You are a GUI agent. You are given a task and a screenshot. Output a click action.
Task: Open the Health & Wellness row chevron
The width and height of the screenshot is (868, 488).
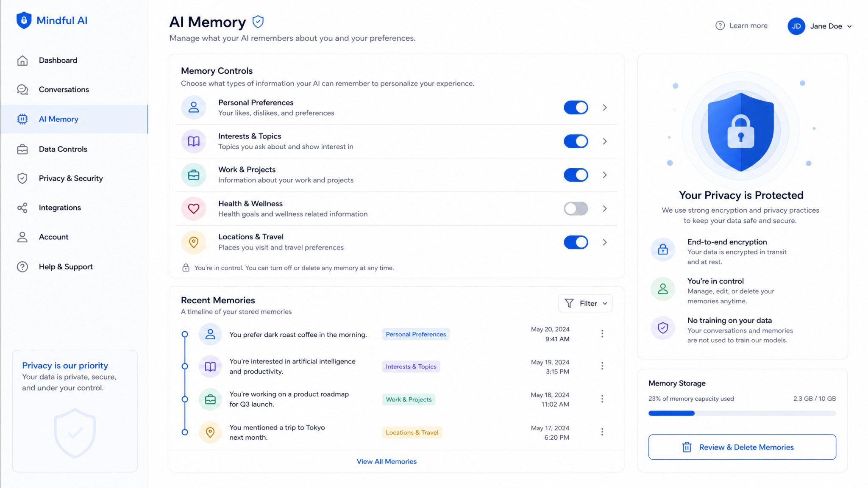click(x=605, y=208)
